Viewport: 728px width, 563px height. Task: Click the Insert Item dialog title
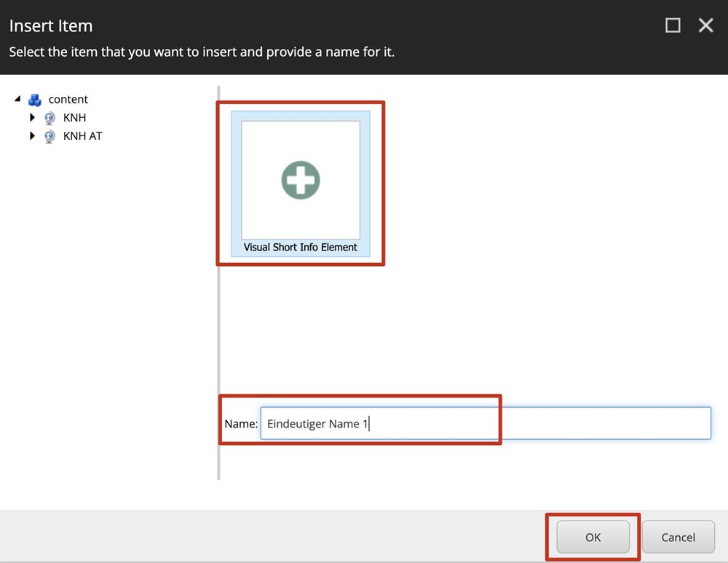[x=51, y=25]
